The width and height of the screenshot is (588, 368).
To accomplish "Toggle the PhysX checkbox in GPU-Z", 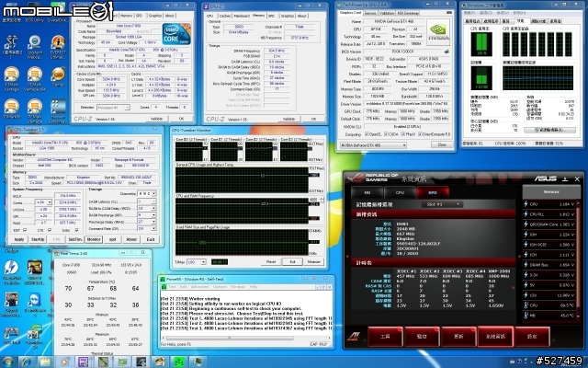I will point(402,134).
